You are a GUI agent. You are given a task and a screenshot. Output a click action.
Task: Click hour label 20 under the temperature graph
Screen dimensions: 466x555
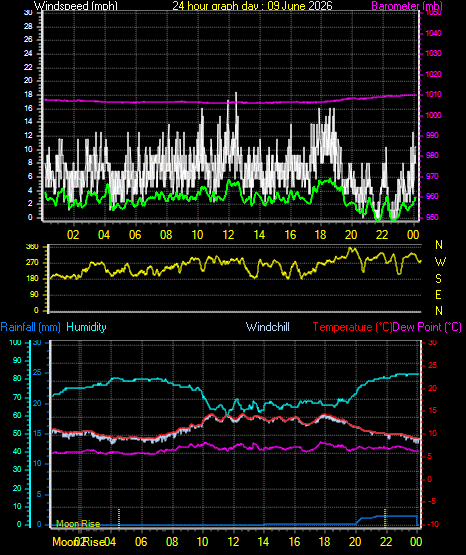[x=355, y=542]
